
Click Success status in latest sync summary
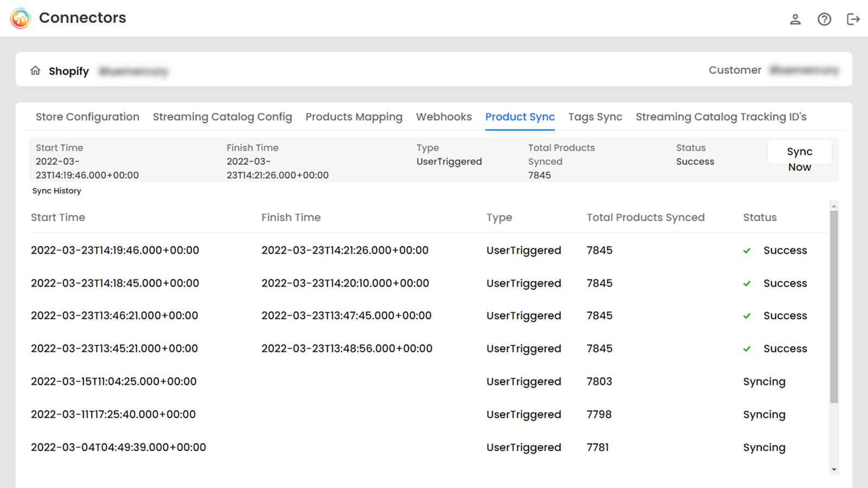coord(695,162)
